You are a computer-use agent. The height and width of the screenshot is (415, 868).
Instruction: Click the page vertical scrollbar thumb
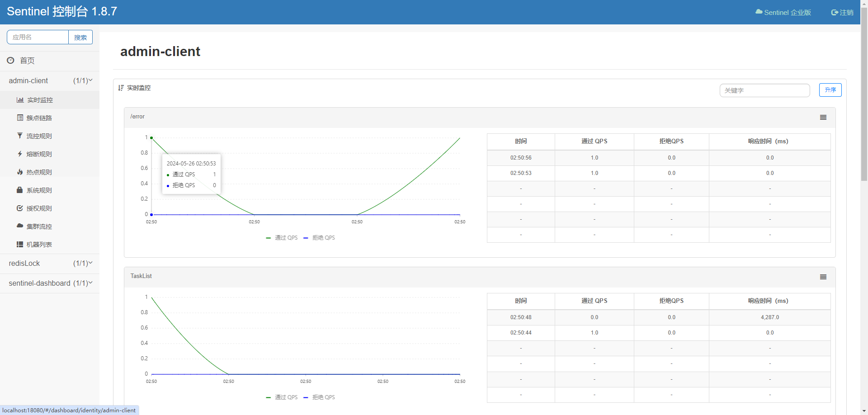click(x=864, y=95)
